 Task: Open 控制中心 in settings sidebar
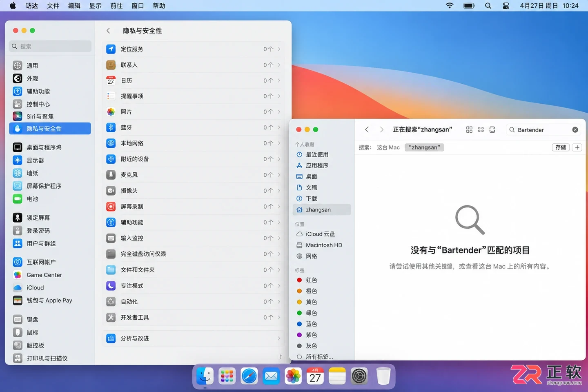point(50,104)
